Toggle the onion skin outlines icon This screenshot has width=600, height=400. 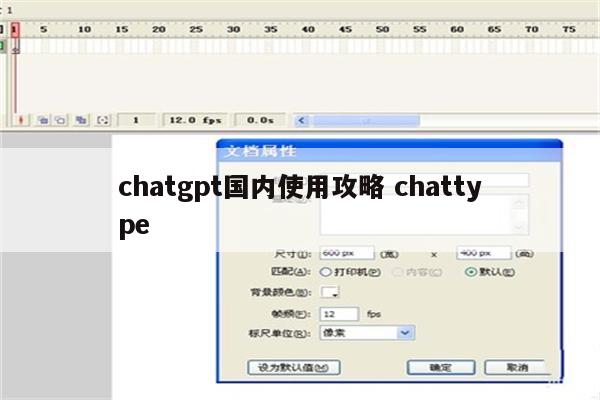(61, 120)
